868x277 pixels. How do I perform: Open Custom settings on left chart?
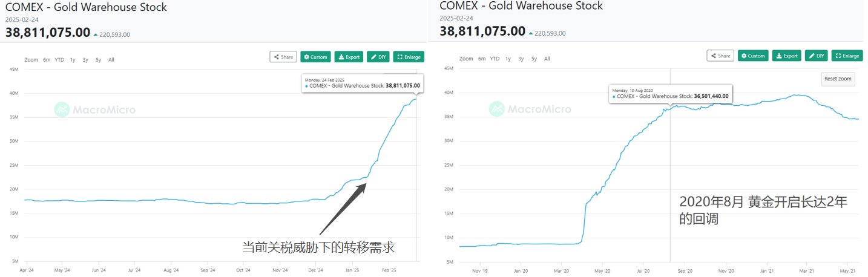click(315, 57)
